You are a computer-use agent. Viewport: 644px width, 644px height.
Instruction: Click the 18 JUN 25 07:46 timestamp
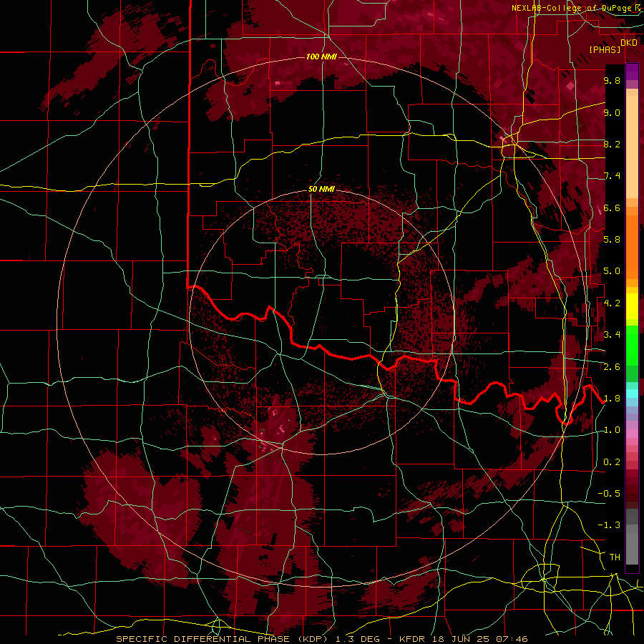pos(480,639)
